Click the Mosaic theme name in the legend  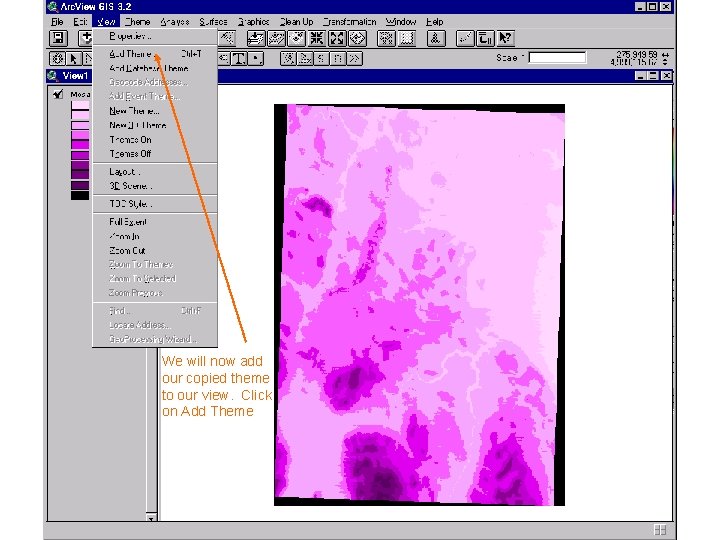tap(80, 94)
